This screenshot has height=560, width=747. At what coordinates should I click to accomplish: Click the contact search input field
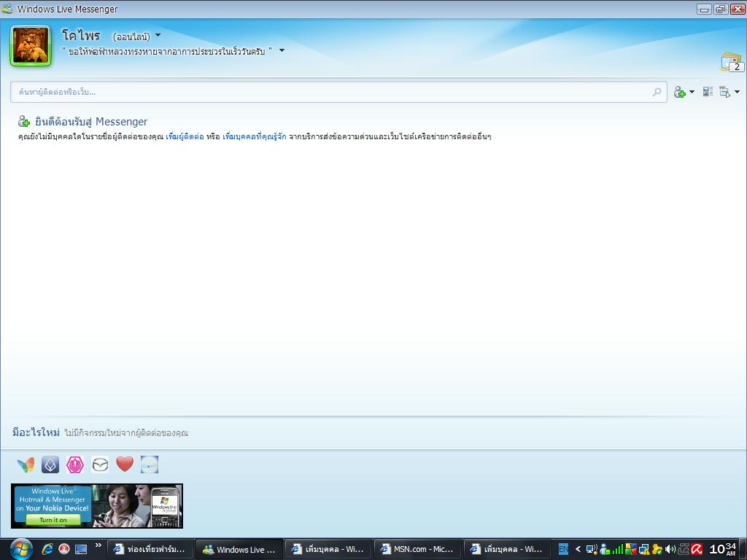click(x=328, y=92)
